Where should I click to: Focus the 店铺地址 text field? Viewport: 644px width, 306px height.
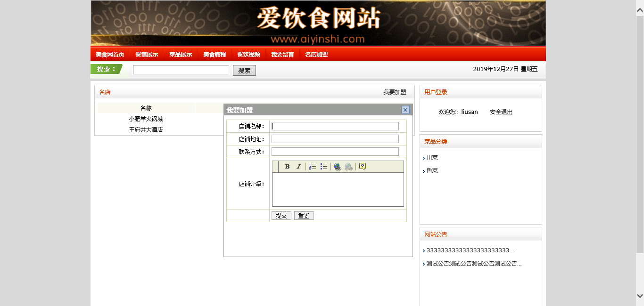[x=335, y=139]
